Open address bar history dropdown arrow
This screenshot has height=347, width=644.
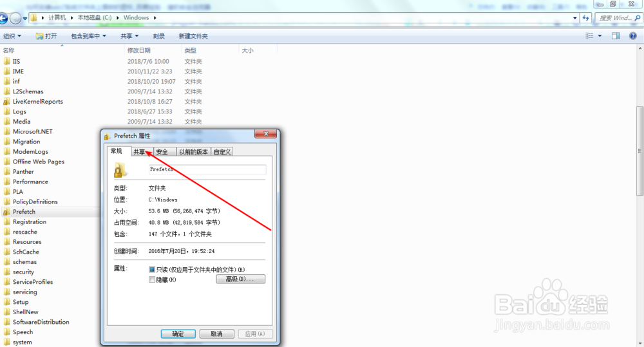574,18
